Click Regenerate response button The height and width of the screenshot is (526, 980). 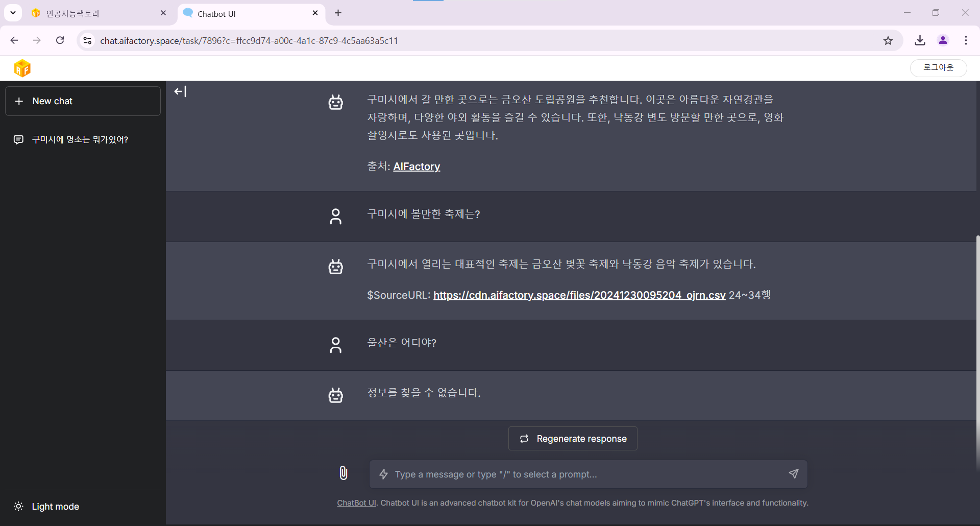click(x=573, y=439)
